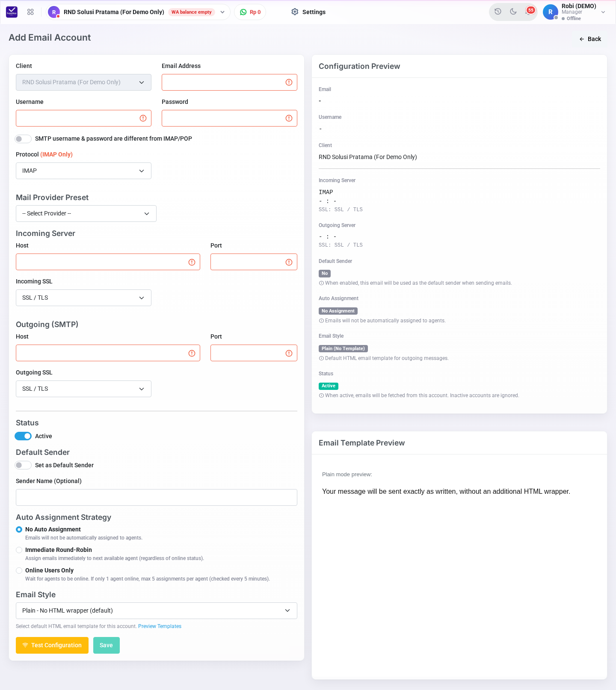Focus the Email Address field
The height and width of the screenshot is (690, 616).
coord(229,83)
